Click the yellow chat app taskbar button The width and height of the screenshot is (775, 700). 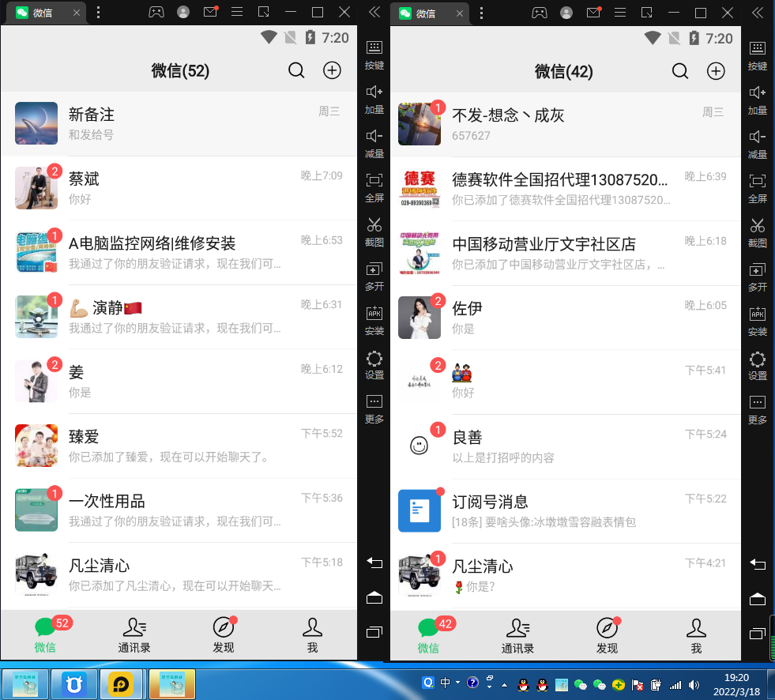(x=121, y=684)
